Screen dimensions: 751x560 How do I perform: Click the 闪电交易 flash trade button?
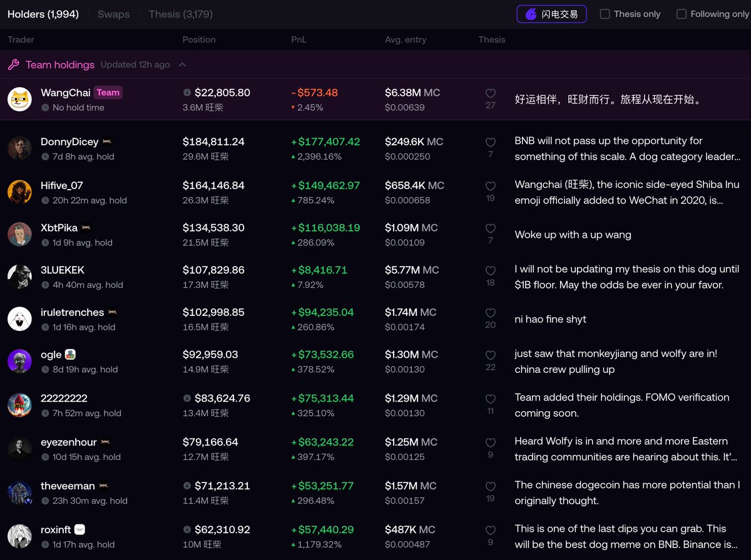pyautogui.click(x=551, y=14)
